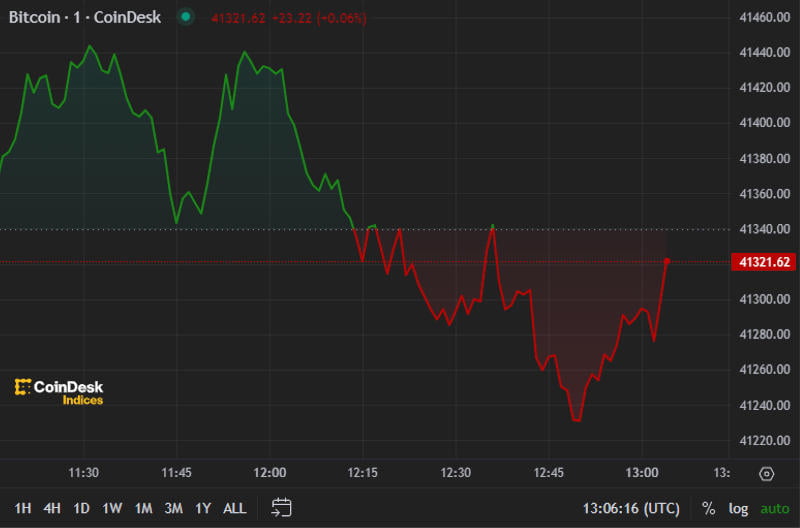Click the red endpoint dot on price line
Screen dimensions: 800x528
click(667, 262)
